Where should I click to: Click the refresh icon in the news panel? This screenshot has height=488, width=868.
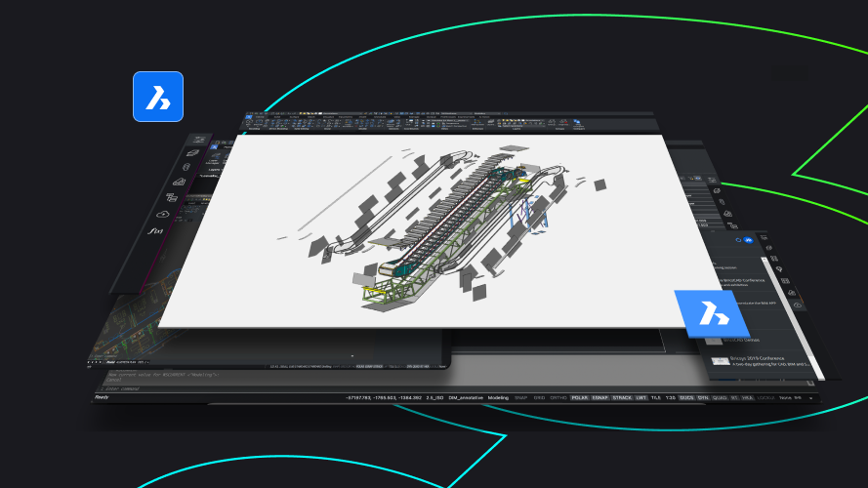(738, 240)
